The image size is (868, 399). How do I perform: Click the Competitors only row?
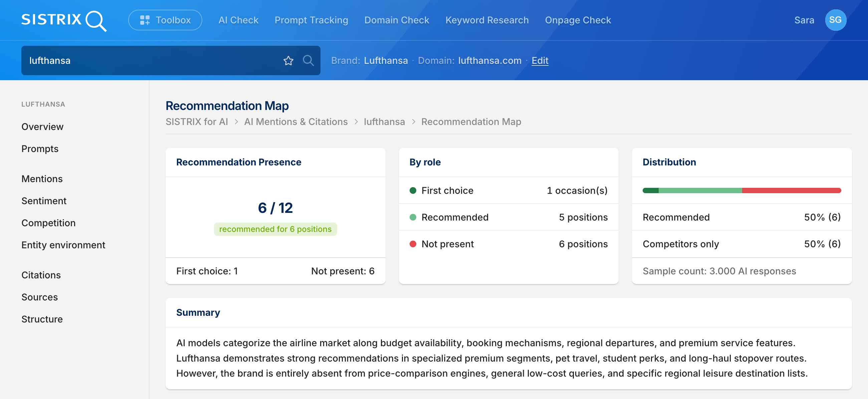(x=742, y=244)
